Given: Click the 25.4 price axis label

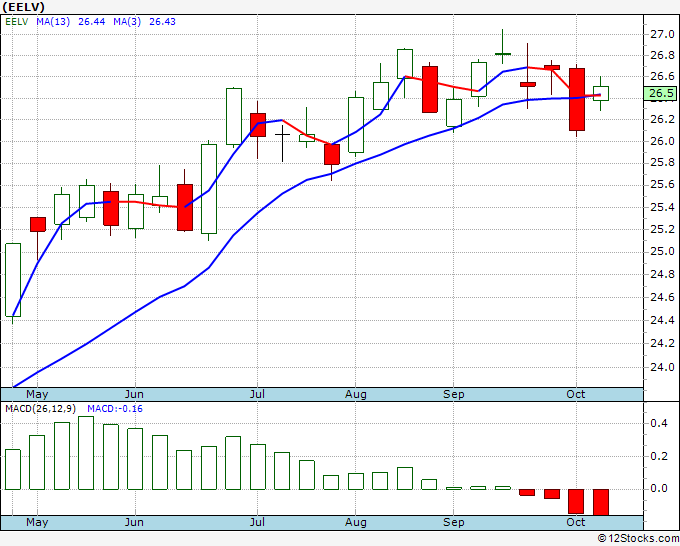Looking at the screenshot, I should point(662,207).
